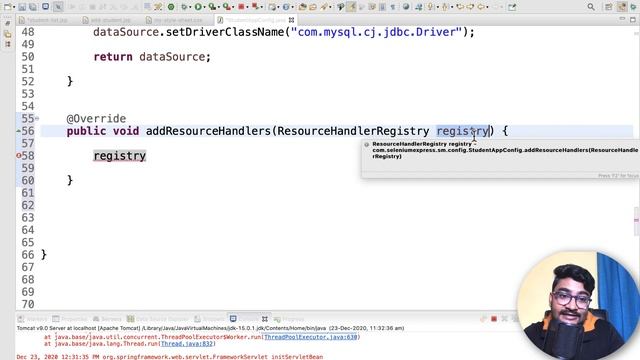Open the New wizard dropdown arrow

14,7
